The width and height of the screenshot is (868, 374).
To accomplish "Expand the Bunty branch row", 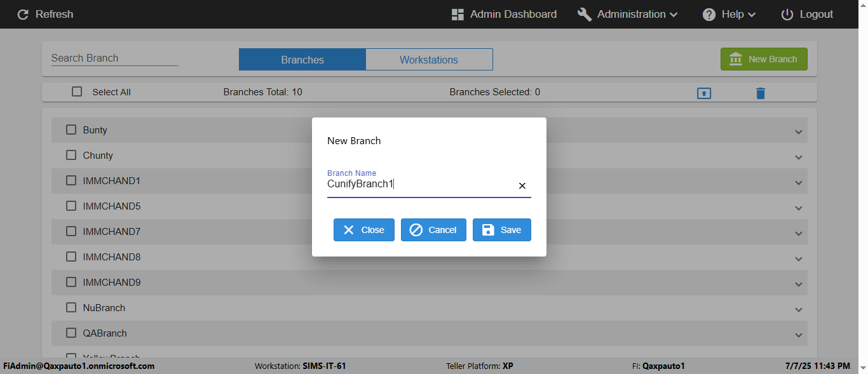I will point(799,131).
